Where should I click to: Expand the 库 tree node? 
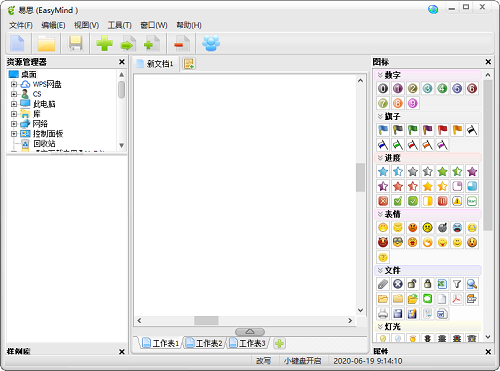click(14, 114)
